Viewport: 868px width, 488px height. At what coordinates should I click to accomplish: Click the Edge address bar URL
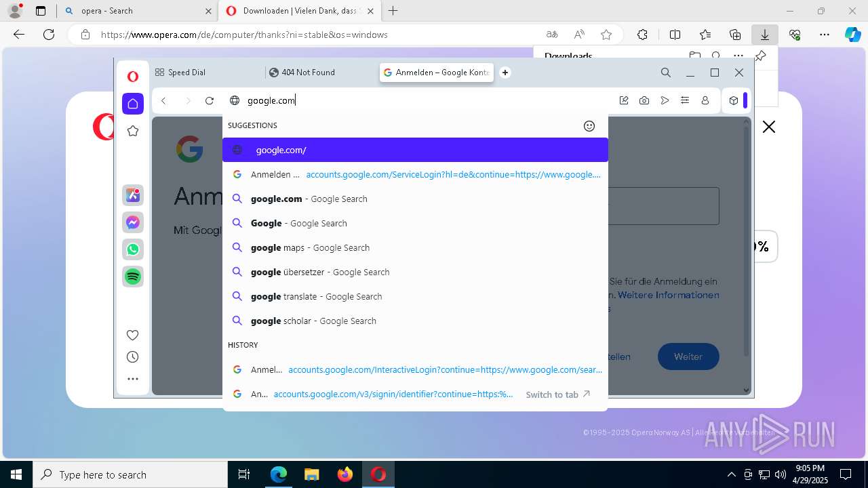tap(244, 35)
